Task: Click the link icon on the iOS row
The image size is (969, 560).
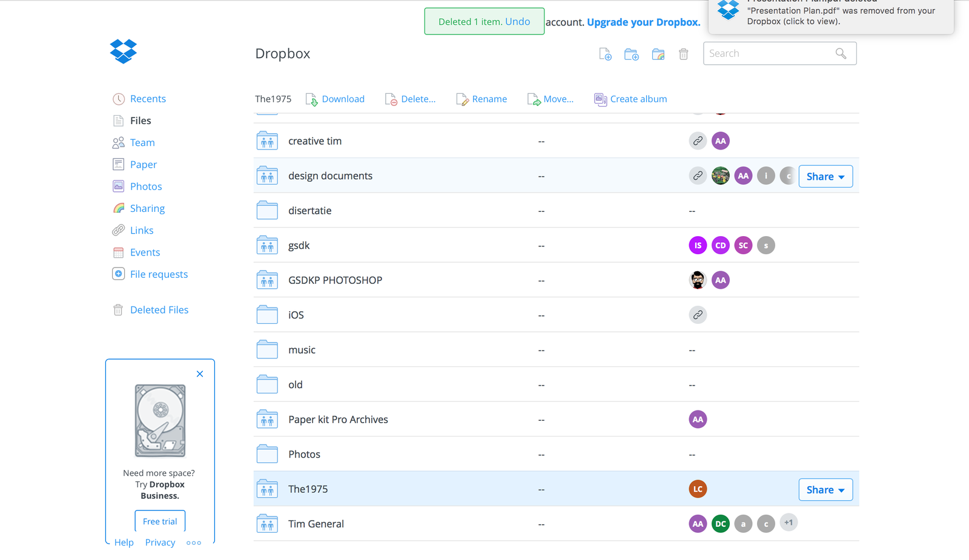Action: pos(698,315)
